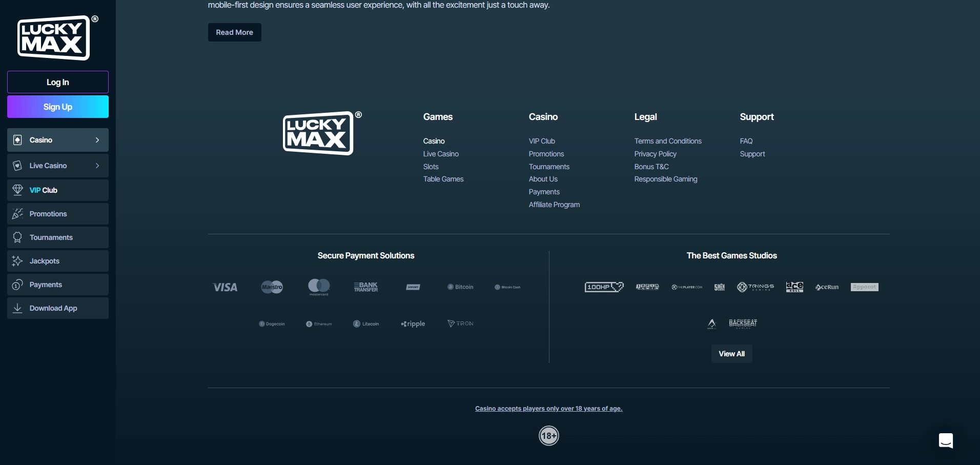Open the VIP Club via its diamond icon

pos(18,190)
